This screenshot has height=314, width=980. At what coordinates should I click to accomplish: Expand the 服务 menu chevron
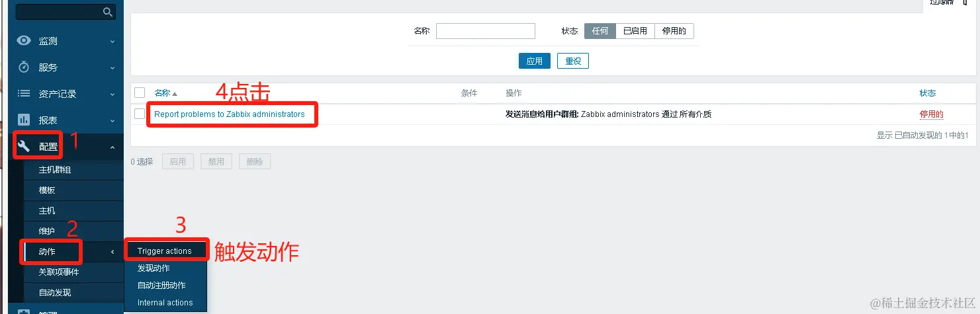[112, 67]
